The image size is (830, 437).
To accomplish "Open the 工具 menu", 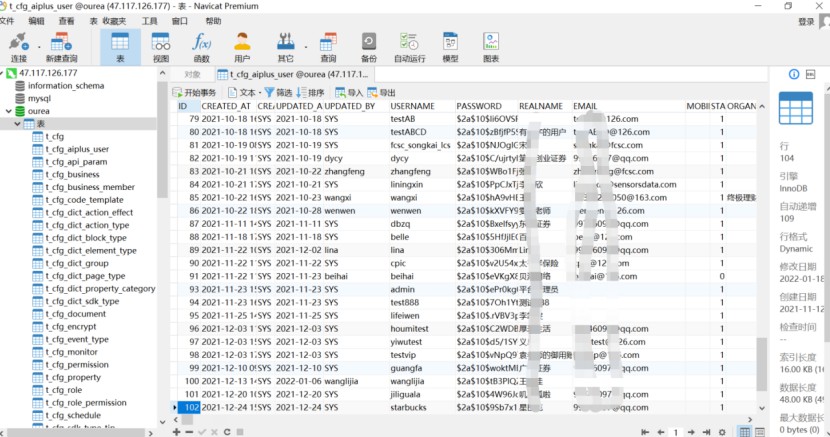I will 149,21.
